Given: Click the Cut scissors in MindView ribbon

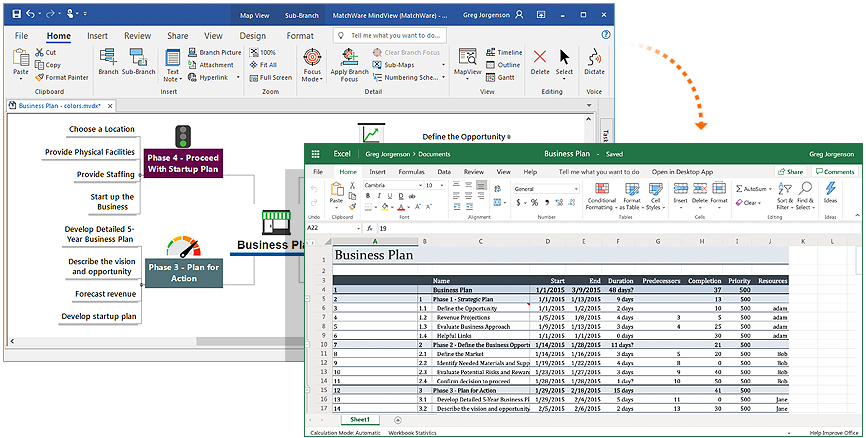Looking at the screenshot, I should coord(39,52).
